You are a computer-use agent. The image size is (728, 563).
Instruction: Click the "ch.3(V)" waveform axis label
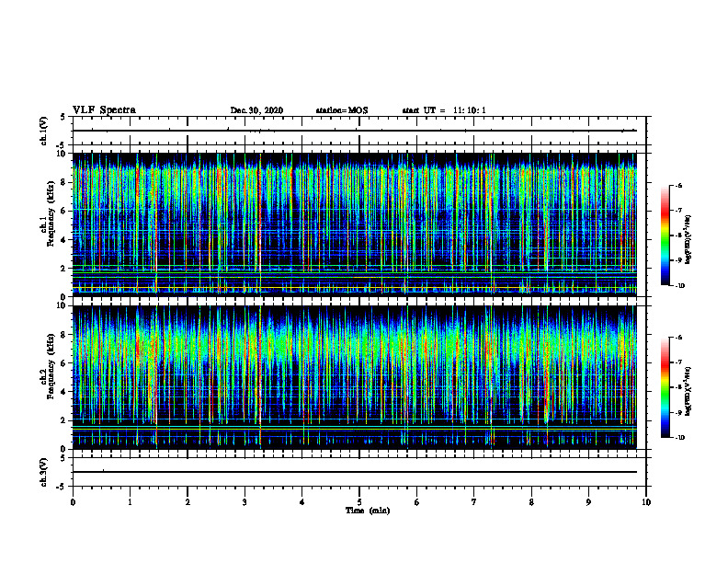pos(44,472)
